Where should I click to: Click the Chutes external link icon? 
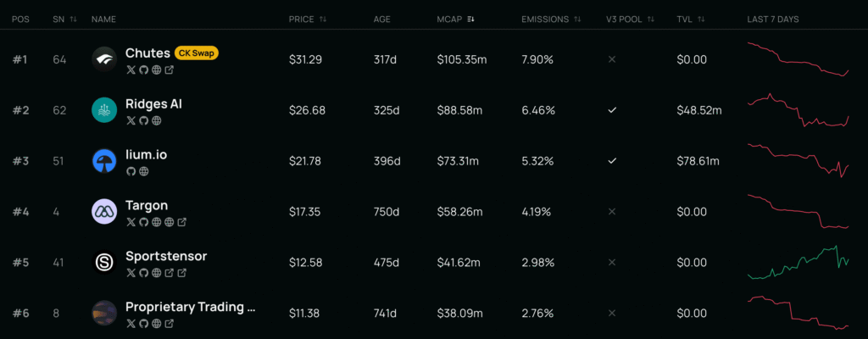[169, 69]
